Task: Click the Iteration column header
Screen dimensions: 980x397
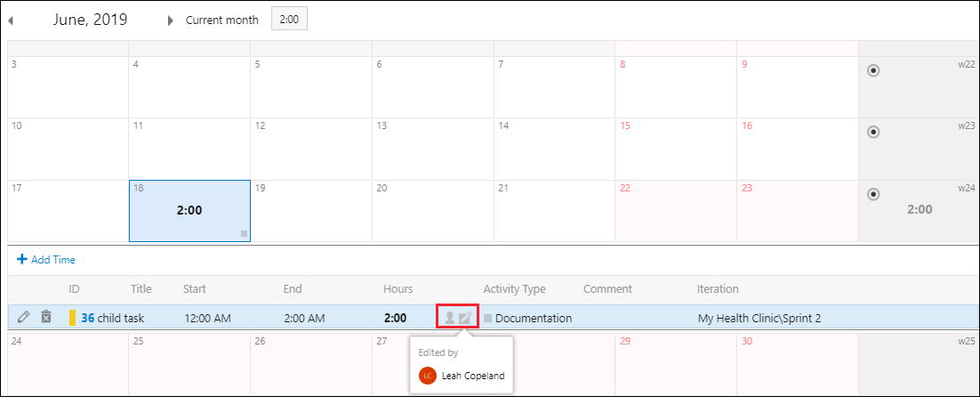Action: tap(719, 288)
